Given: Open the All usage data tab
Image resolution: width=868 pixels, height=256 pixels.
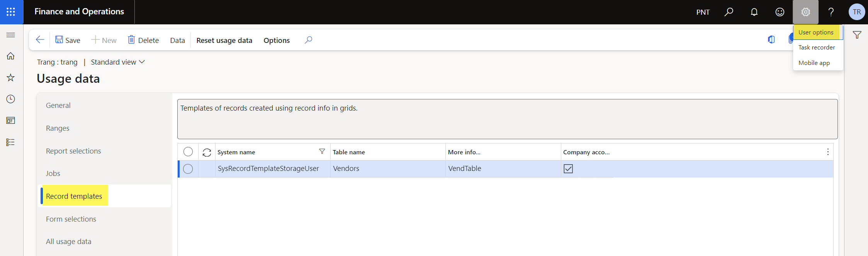Looking at the screenshot, I should tap(69, 241).
